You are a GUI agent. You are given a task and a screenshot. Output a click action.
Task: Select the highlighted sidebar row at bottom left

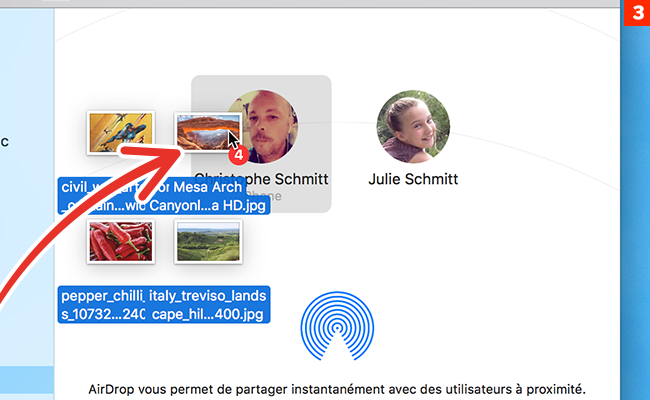pyautogui.click(x=27, y=380)
